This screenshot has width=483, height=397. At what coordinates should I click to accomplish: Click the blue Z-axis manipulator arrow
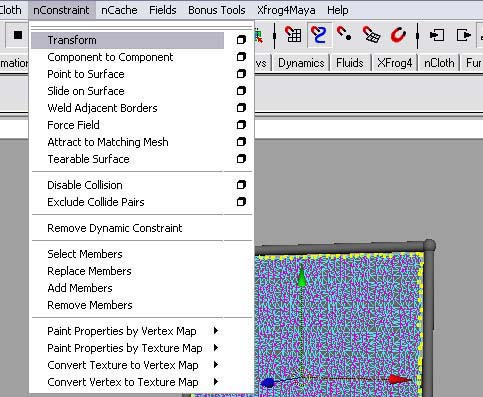pyautogui.click(x=267, y=382)
